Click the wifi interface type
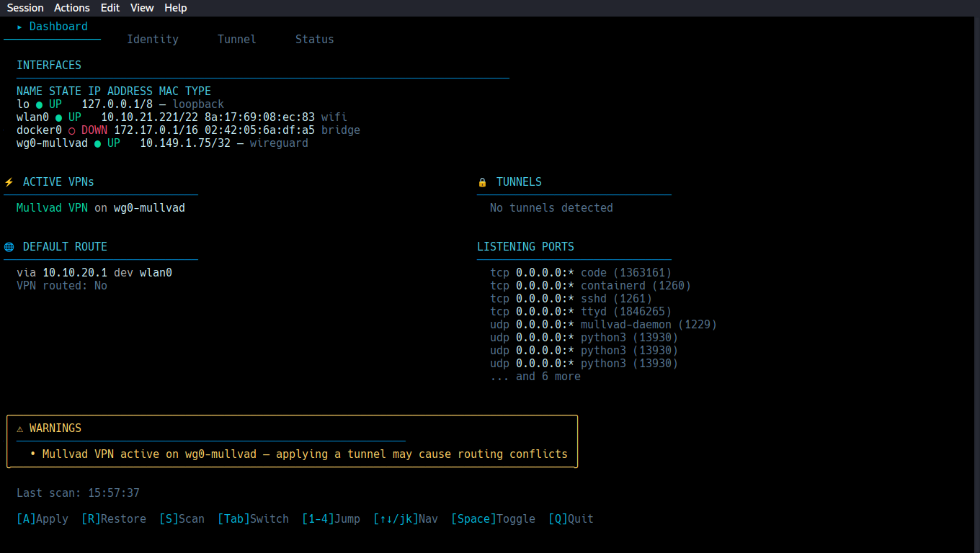 (334, 117)
